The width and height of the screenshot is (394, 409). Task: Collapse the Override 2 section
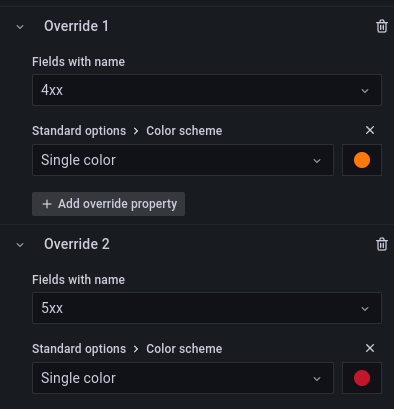(20, 245)
